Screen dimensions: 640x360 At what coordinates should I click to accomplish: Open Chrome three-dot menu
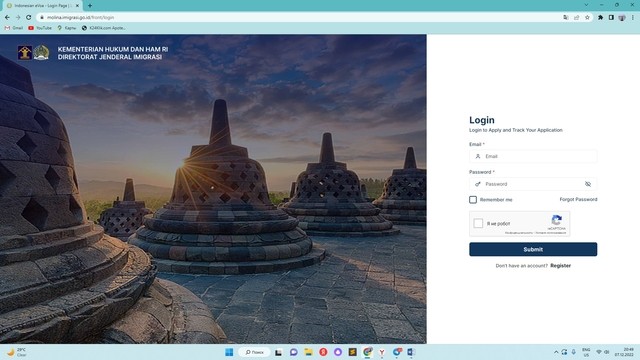(633, 18)
